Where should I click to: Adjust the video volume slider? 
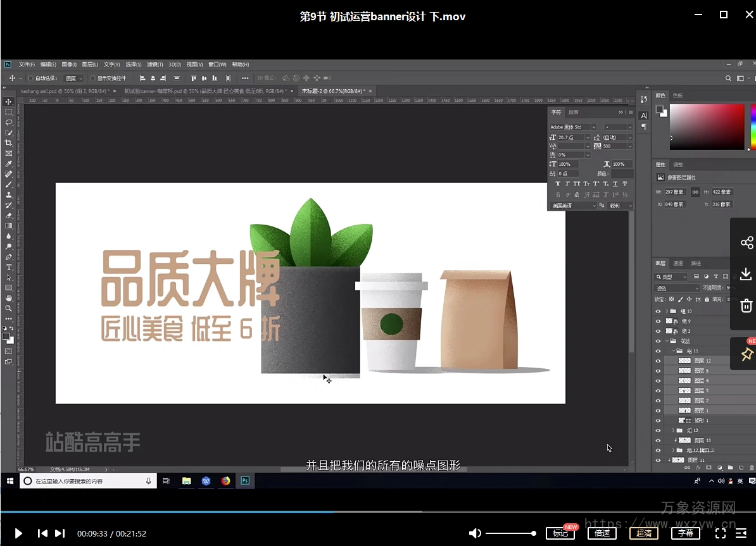(510, 533)
